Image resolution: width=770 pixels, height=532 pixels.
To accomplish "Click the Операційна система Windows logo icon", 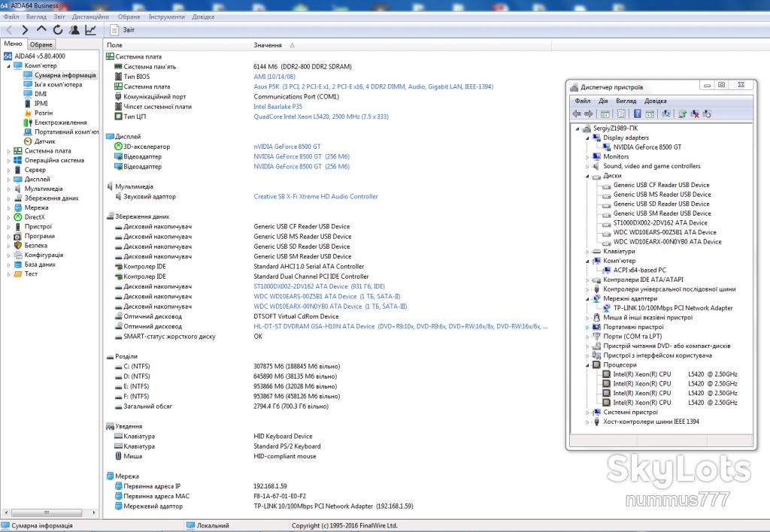I will [x=18, y=160].
